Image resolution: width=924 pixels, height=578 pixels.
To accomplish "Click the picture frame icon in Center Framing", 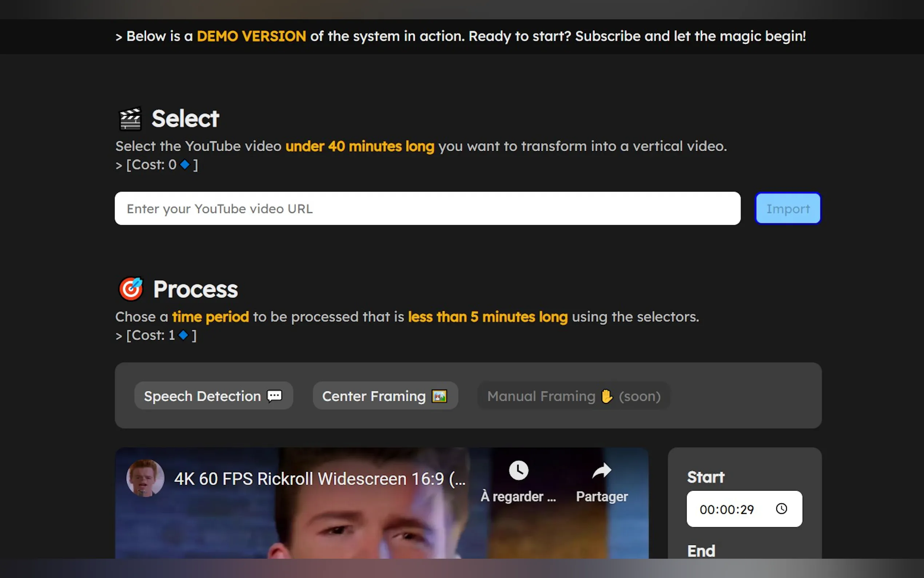I will tap(439, 396).
